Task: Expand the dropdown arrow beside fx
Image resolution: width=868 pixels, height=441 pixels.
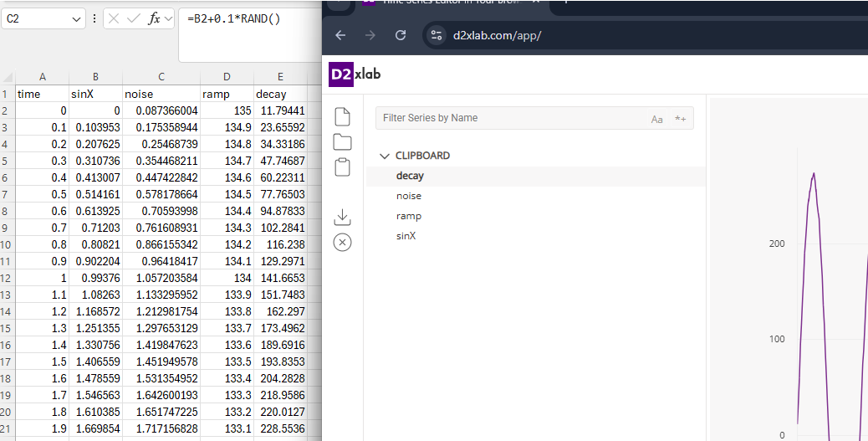Action: [167, 18]
